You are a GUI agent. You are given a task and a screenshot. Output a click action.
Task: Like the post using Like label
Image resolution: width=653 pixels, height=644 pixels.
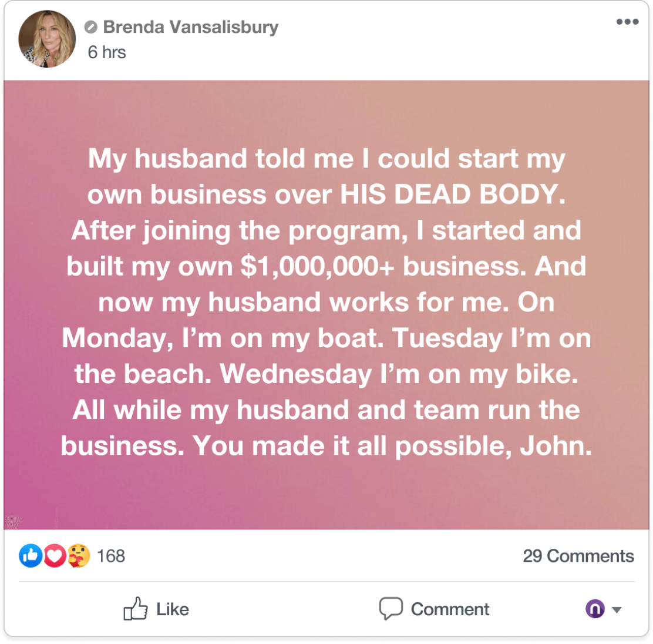tap(173, 609)
